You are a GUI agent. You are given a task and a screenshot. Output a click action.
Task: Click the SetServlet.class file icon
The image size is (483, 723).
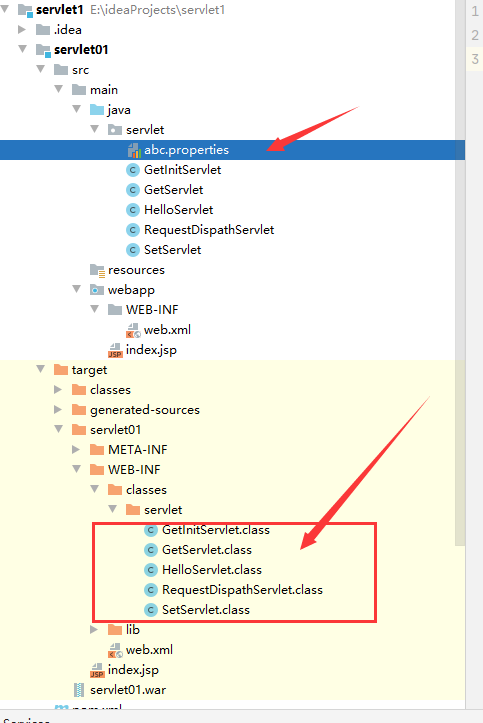tap(151, 610)
